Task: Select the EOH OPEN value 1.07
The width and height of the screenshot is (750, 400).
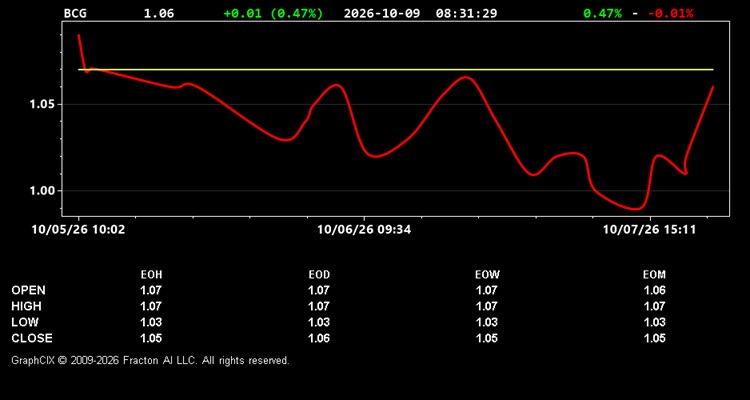Action: (x=151, y=290)
